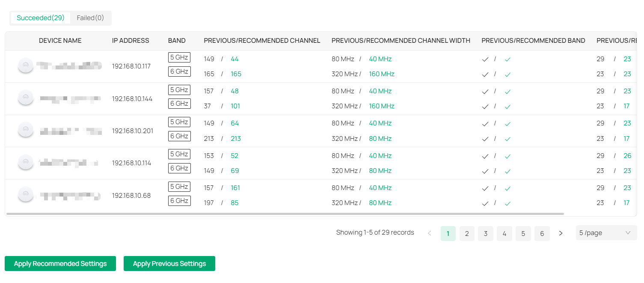The width and height of the screenshot is (644, 283).
Task: Open the records per page dropdown
Action: pyautogui.click(x=605, y=233)
